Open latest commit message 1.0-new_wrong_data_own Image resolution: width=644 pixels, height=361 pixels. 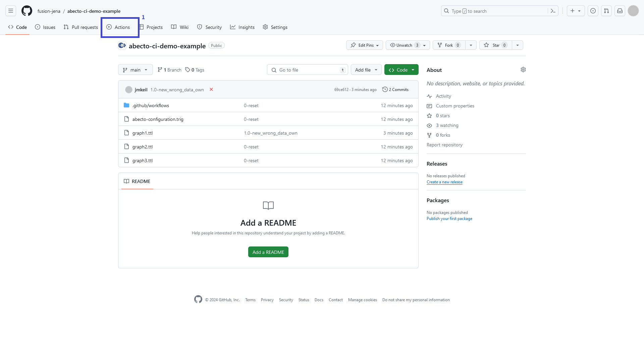pos(177,90)
